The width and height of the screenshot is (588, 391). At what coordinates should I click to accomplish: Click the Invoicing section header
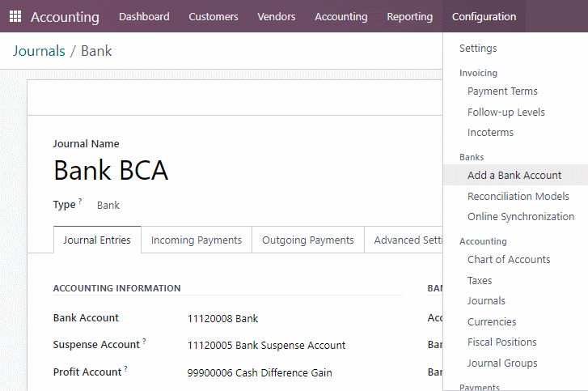(x=478, y=73)
